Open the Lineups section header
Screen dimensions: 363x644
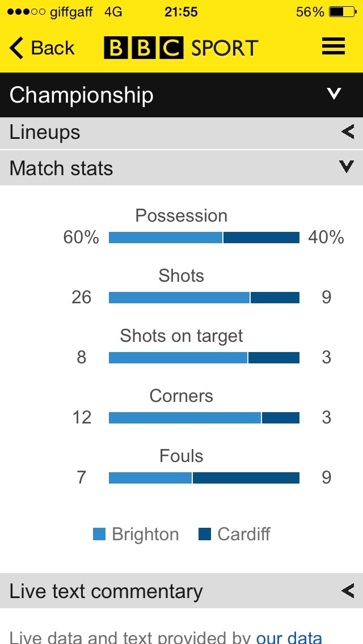click(x=181, y=133)
